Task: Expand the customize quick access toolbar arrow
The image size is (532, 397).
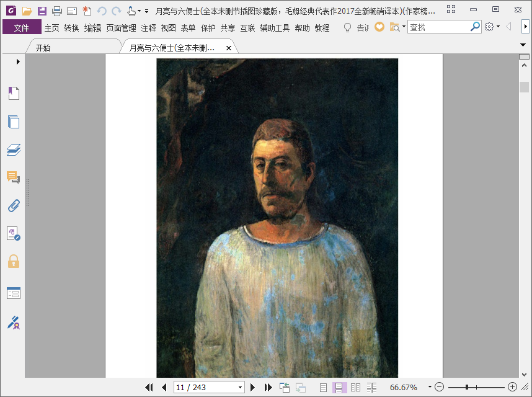Action: tap(146, 11)
